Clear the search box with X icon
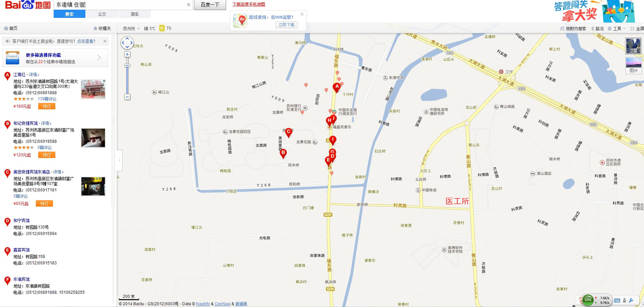Screen dimensions: 644x307 click(x=188, y=5)
